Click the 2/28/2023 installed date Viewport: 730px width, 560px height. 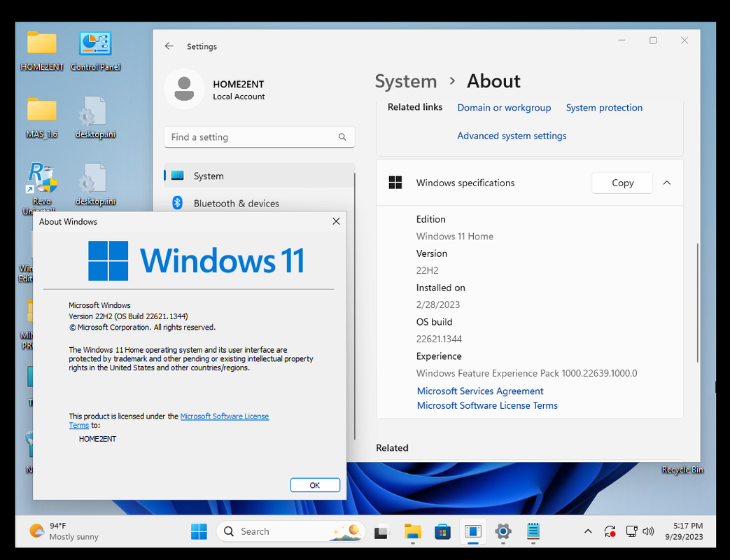tap(437, 304)
